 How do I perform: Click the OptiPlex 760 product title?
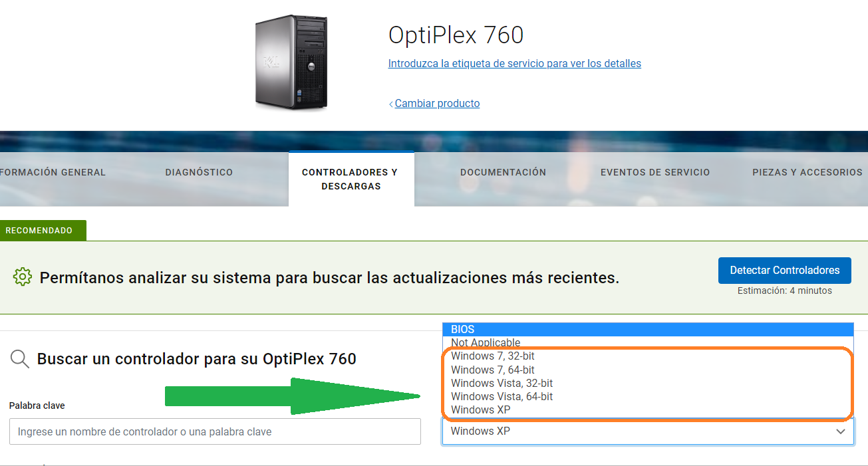pyautogui.click(x=456, y=35)
